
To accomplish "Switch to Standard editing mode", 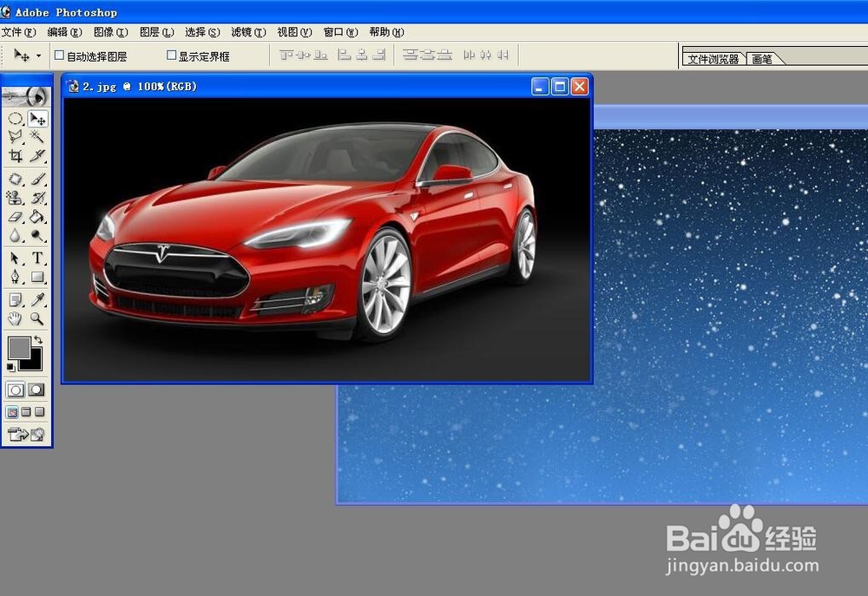I will click(16, 390).
